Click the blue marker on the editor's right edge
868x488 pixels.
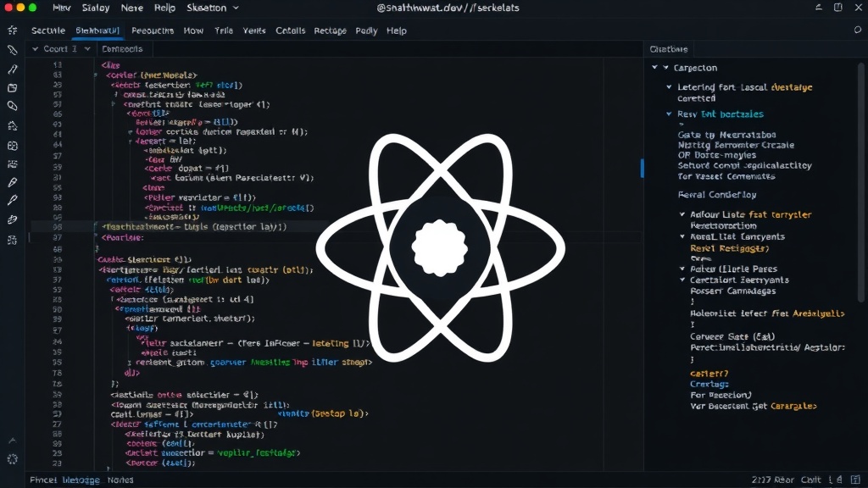643,168
